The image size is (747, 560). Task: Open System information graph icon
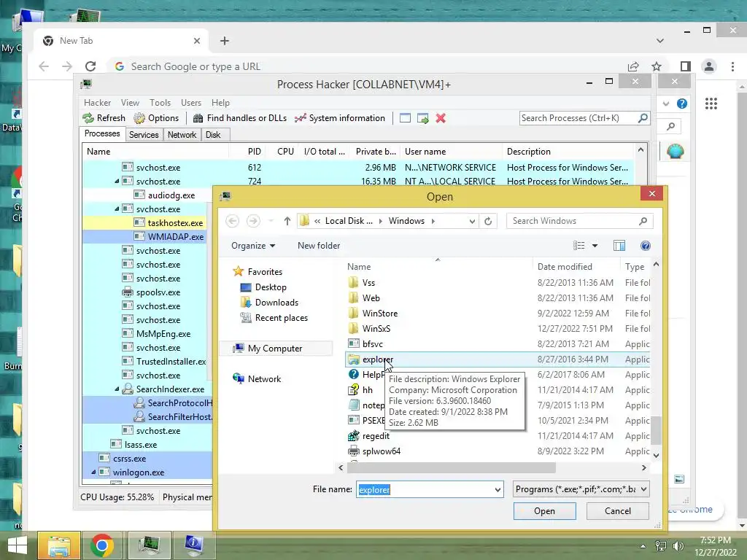point(300,118)
